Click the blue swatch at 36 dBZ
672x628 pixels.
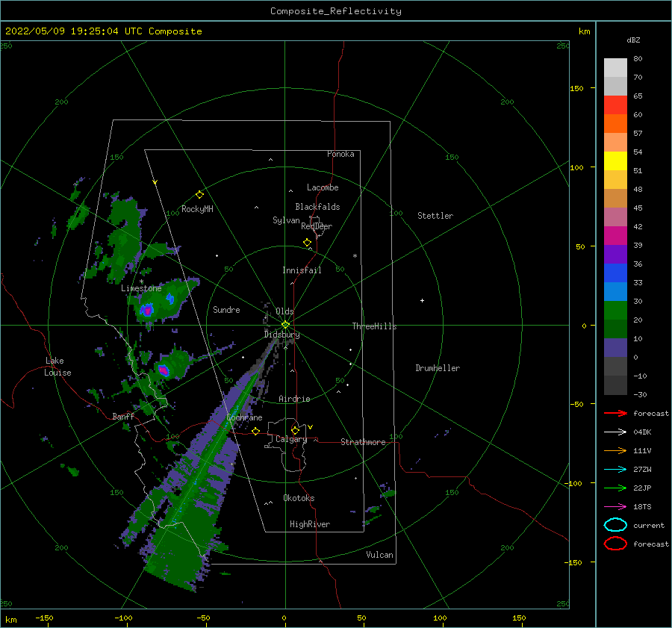615,273
